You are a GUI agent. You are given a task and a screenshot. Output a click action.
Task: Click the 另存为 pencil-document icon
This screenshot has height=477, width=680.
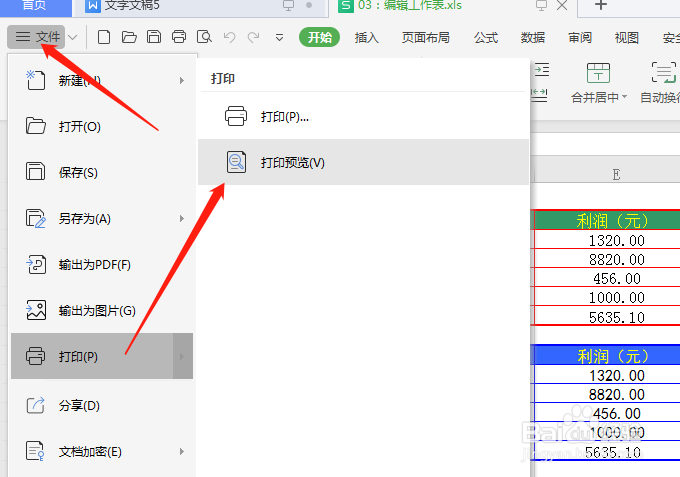tap(36, 218)
